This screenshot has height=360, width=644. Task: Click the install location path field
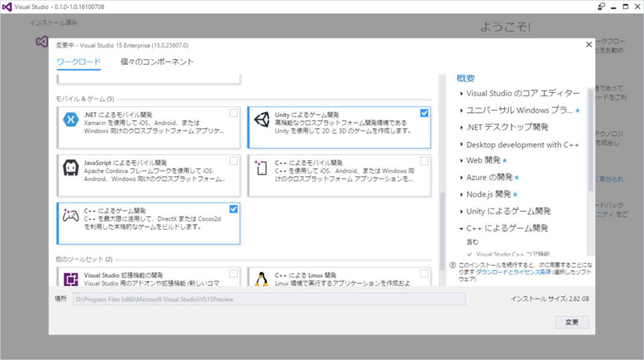269,299
